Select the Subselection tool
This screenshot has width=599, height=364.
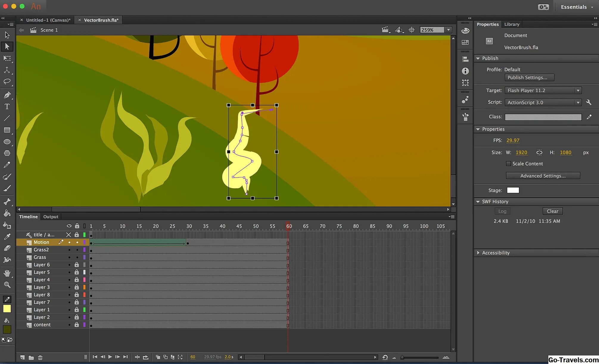coord(7,46)
